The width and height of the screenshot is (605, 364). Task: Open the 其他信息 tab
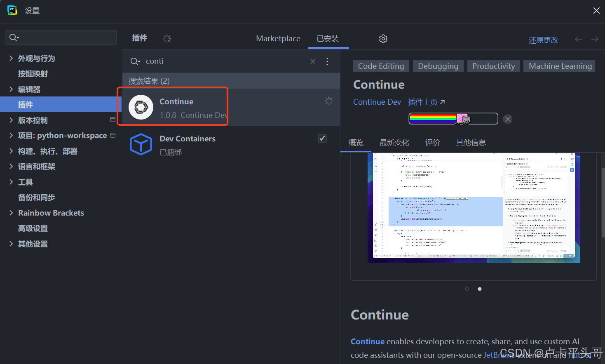tap(471, 143)
